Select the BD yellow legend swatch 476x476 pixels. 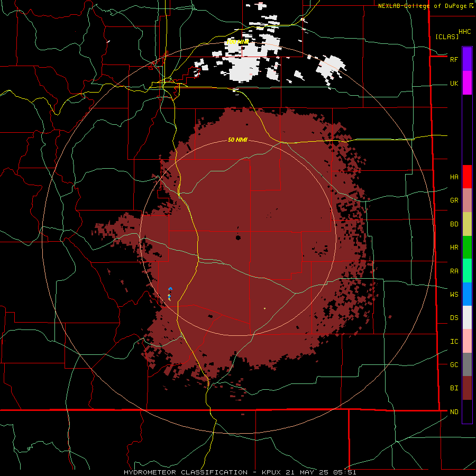467,224
